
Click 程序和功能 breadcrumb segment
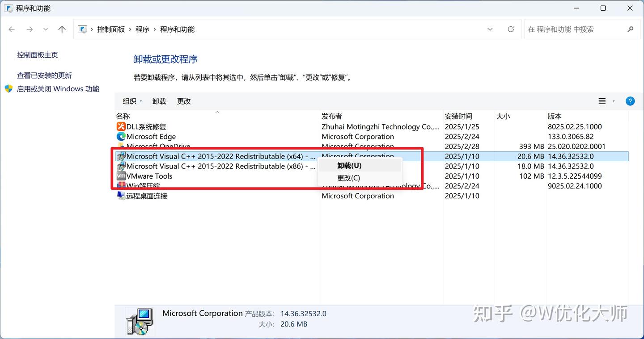point(177,29)
